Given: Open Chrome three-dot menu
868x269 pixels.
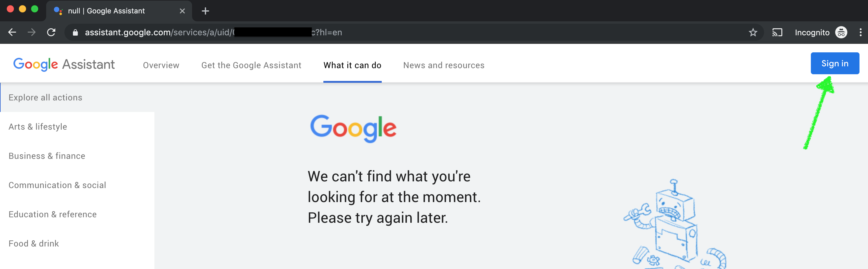Looking at the screenshot, I should tap(860, 32).
